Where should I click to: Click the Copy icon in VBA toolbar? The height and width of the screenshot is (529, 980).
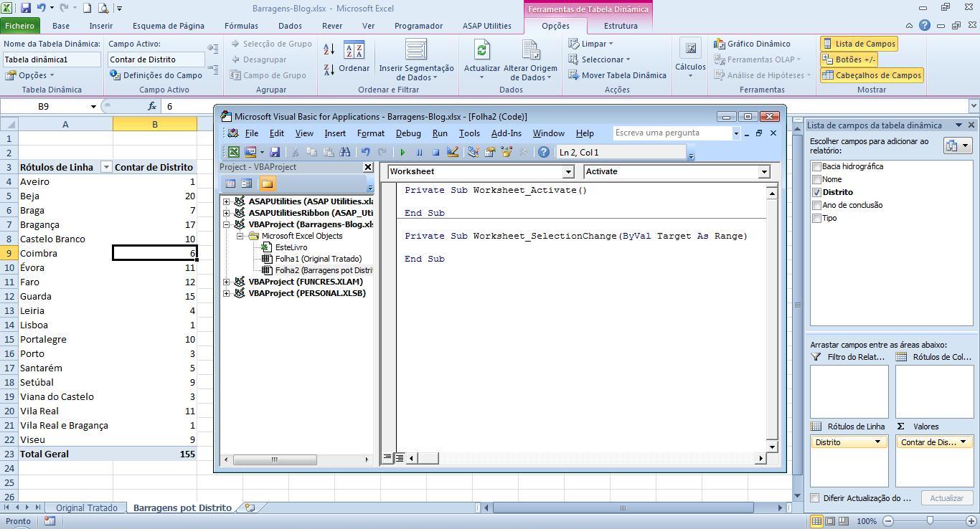[x=311, y=152]
